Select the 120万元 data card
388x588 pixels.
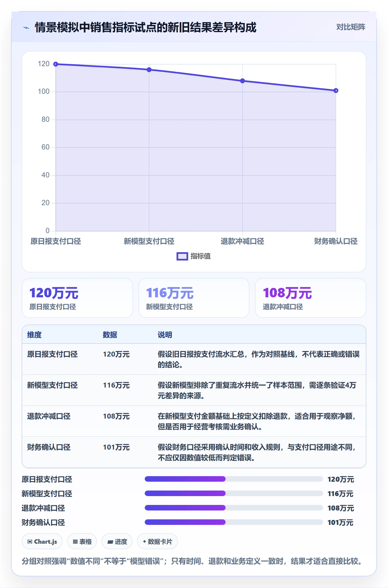77,298
